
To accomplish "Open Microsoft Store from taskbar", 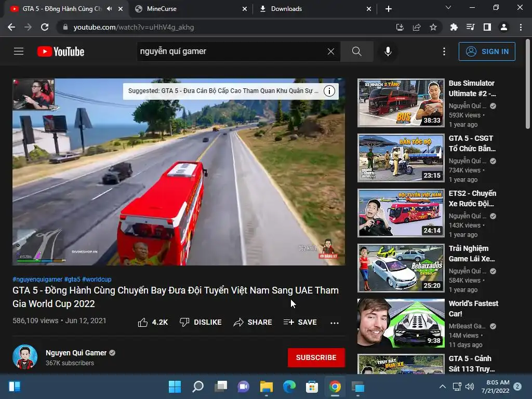I will [312, 387].
